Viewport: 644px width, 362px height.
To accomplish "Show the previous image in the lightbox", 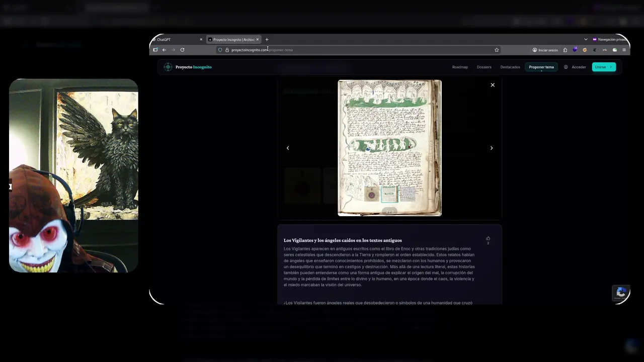I will (288, 148).
